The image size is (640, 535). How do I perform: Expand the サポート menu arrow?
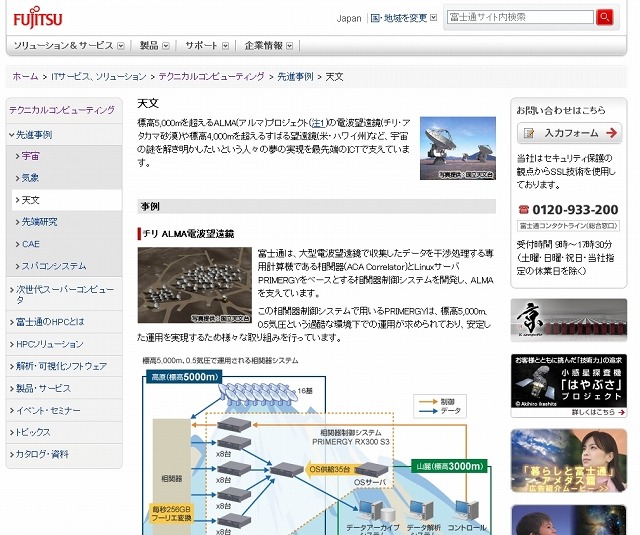(x=225, y=46)
